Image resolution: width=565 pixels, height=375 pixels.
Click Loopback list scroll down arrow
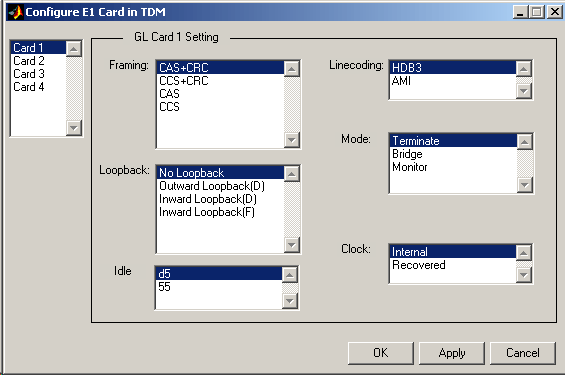[292, 245]
